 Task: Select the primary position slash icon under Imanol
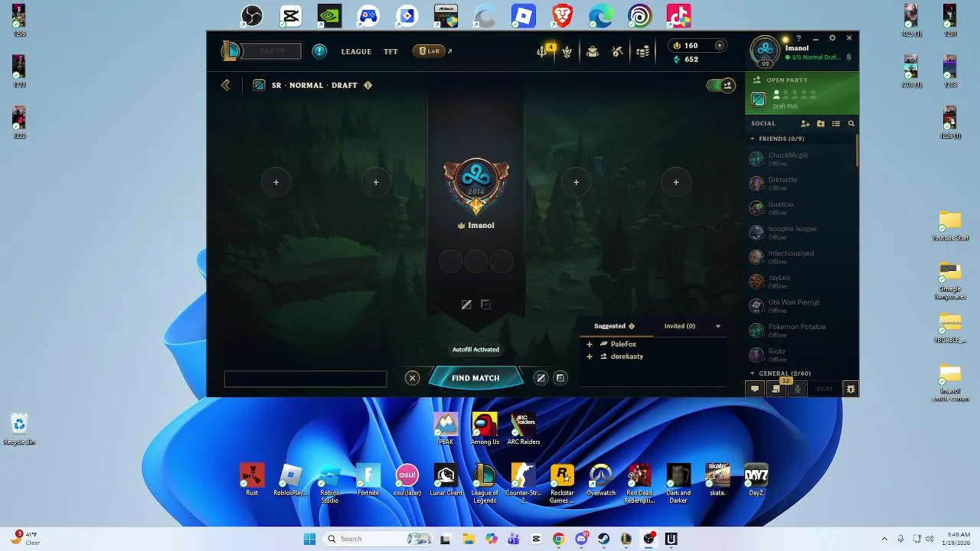point(466,305)
